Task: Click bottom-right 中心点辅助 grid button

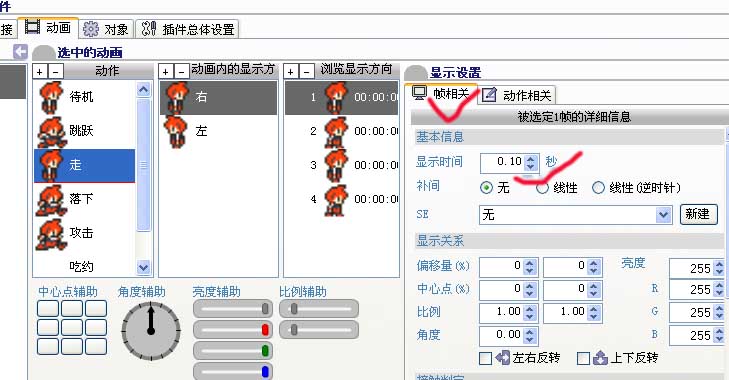Action: 96,347
